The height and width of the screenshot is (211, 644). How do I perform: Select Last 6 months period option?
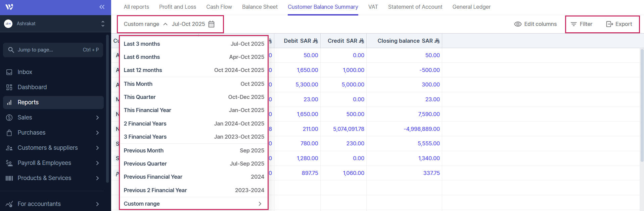click(193, 57)
